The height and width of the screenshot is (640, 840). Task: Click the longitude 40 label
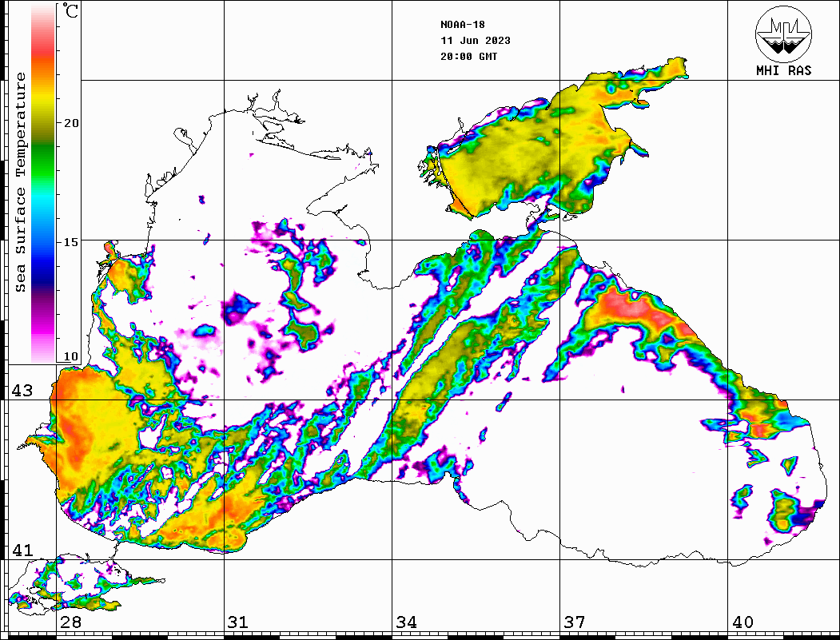pos(742,622)
